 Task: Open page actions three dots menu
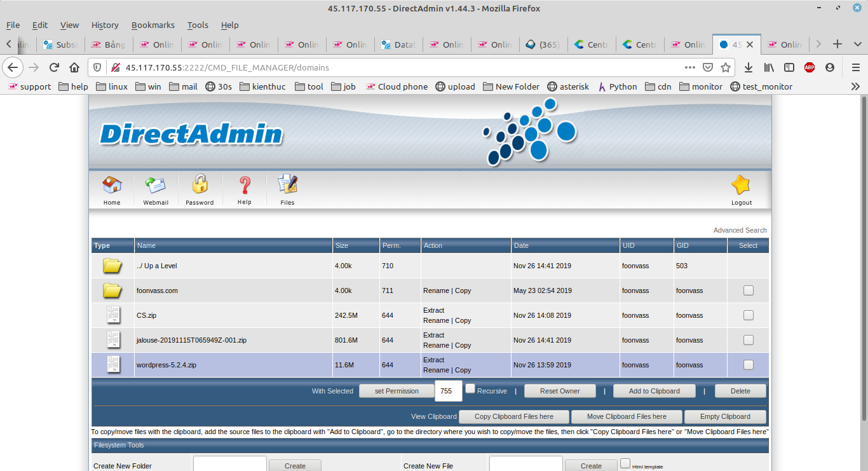pos(690,67)
